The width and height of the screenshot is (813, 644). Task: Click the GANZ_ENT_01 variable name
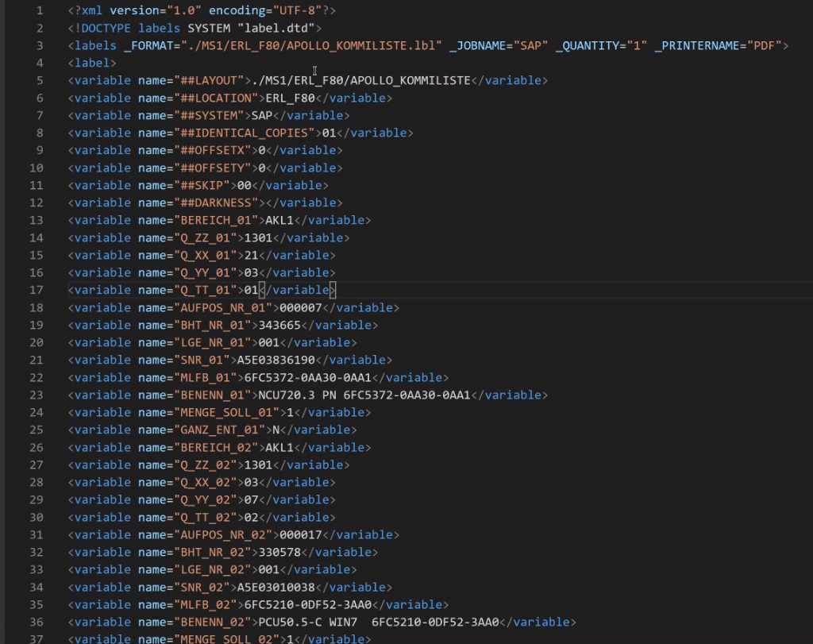pyautogui.click(x=221, y=430)
